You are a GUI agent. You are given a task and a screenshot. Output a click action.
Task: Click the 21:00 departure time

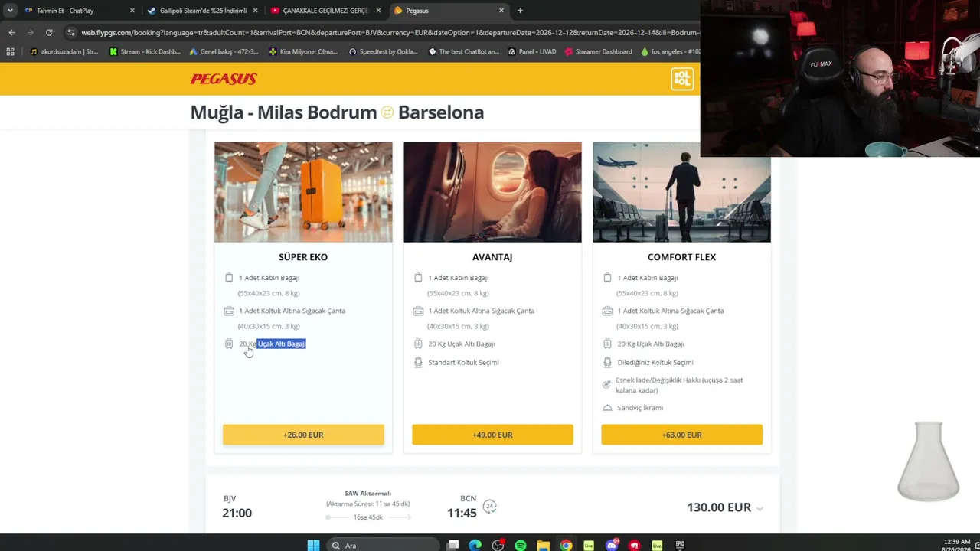pyautogui.click(x=237, y=513)
